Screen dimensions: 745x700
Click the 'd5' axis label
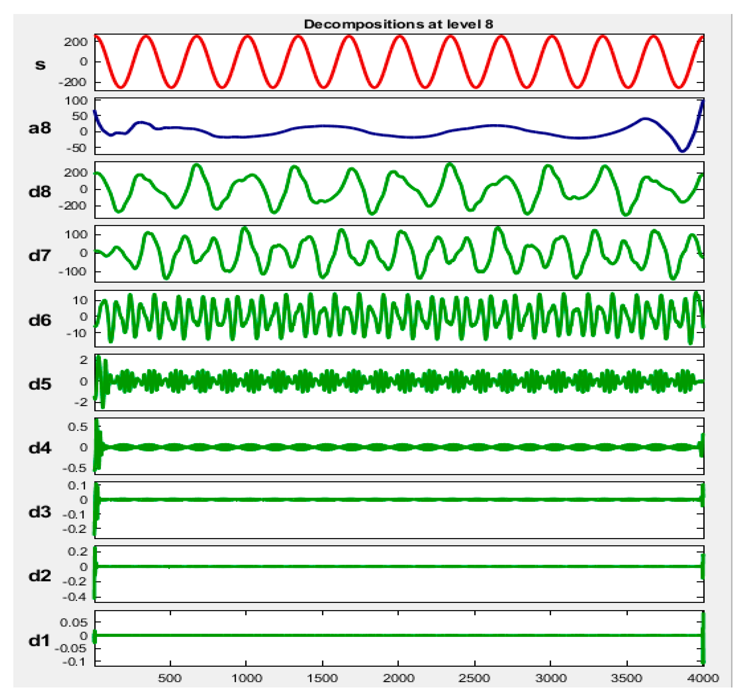(x=40, y=384)
